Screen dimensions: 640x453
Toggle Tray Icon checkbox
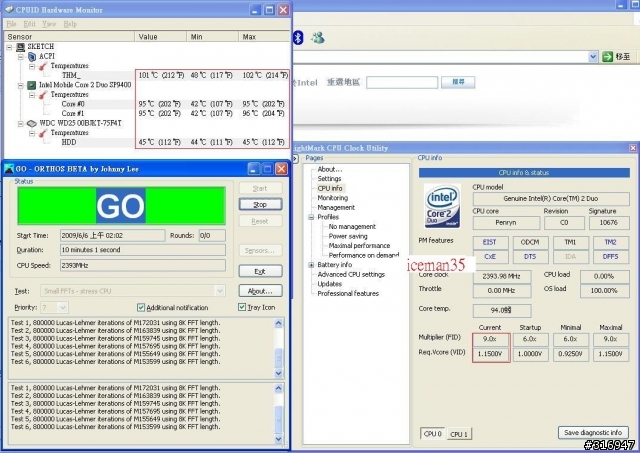coord(242,307)
